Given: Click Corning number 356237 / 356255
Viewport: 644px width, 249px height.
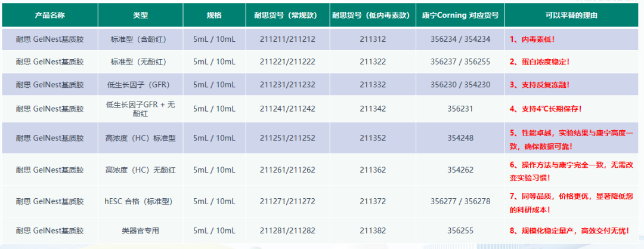Looking at the screenshot, I should pos(460,62).
